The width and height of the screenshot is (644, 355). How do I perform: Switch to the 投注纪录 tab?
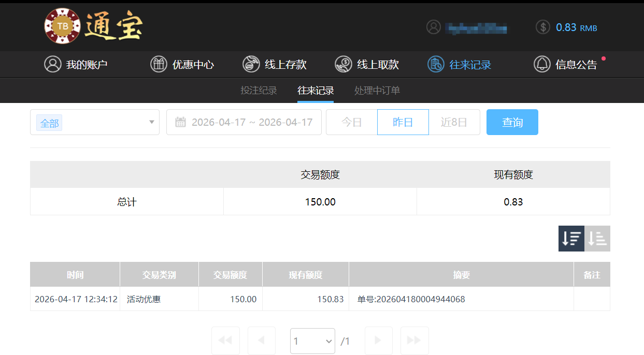259,90
